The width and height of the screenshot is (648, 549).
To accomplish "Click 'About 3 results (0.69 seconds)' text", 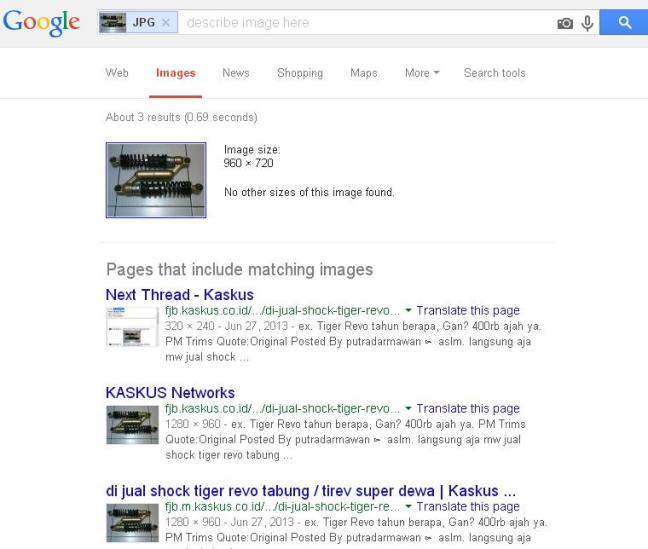I will [x=181, y=117].
